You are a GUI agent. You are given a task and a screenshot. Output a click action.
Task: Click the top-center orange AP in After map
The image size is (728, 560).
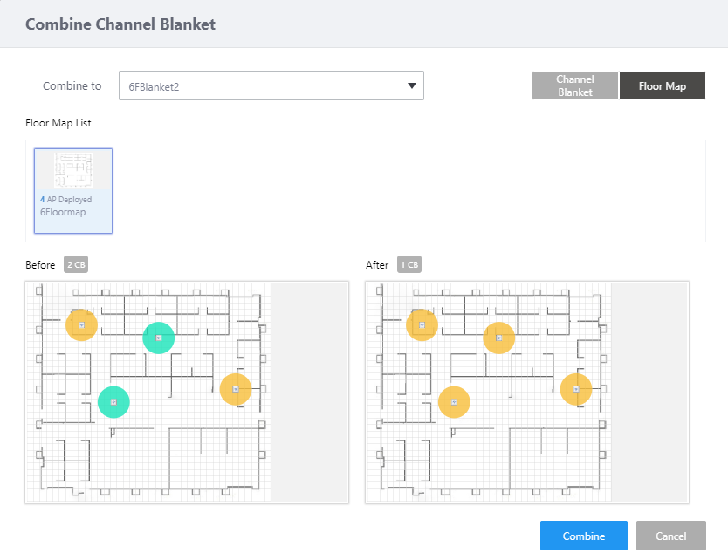click(498, 338)
